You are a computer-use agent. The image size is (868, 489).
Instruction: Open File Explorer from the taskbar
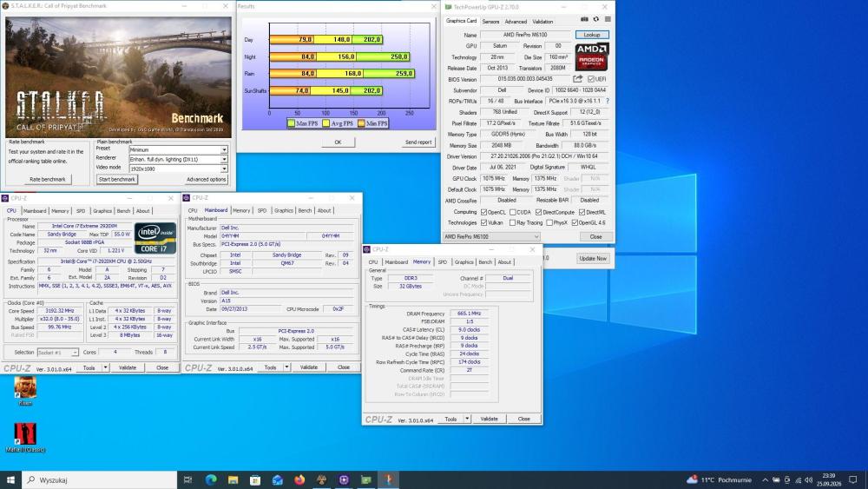(233, 479)
